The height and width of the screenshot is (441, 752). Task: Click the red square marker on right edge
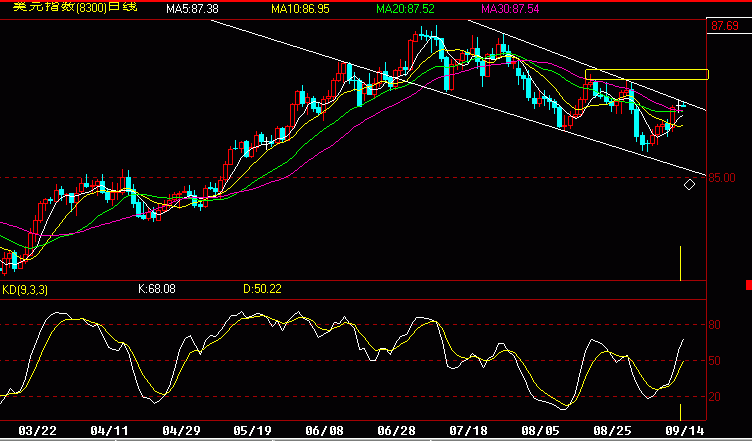pos(749,285)
